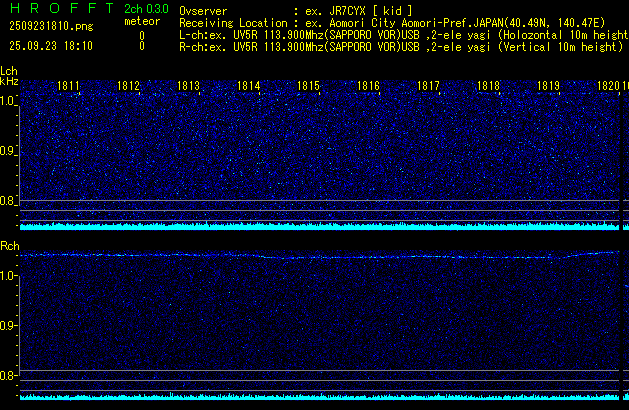Click the Rch channel label
Screen dimensions: 629x410
point(9,245)
